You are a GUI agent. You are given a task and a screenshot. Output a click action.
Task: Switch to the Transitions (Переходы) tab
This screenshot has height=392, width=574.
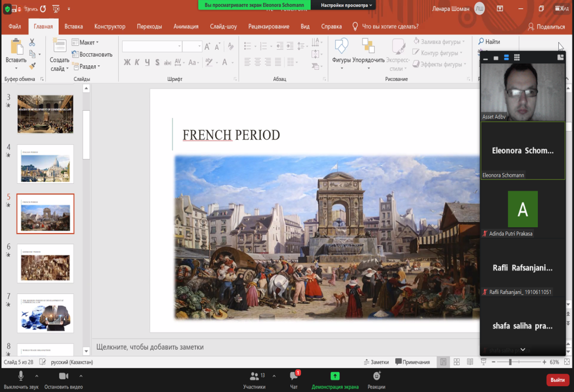(149, 26)
